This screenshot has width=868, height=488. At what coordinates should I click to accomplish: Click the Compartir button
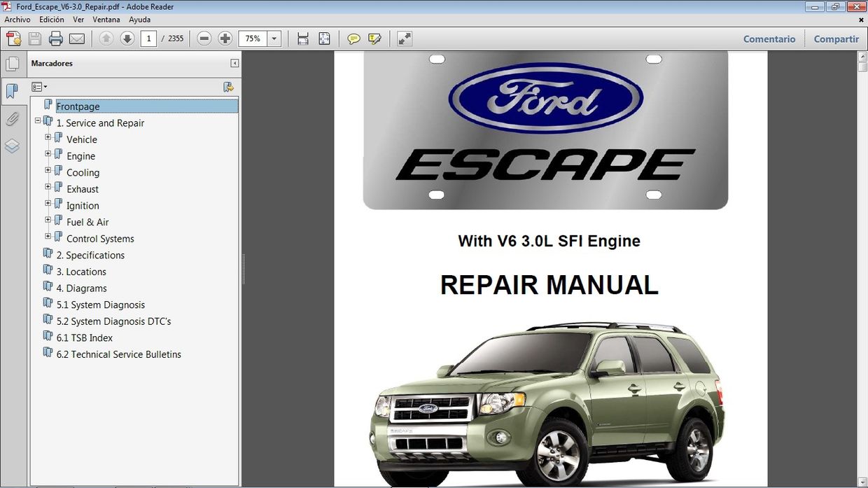(836, 39)
